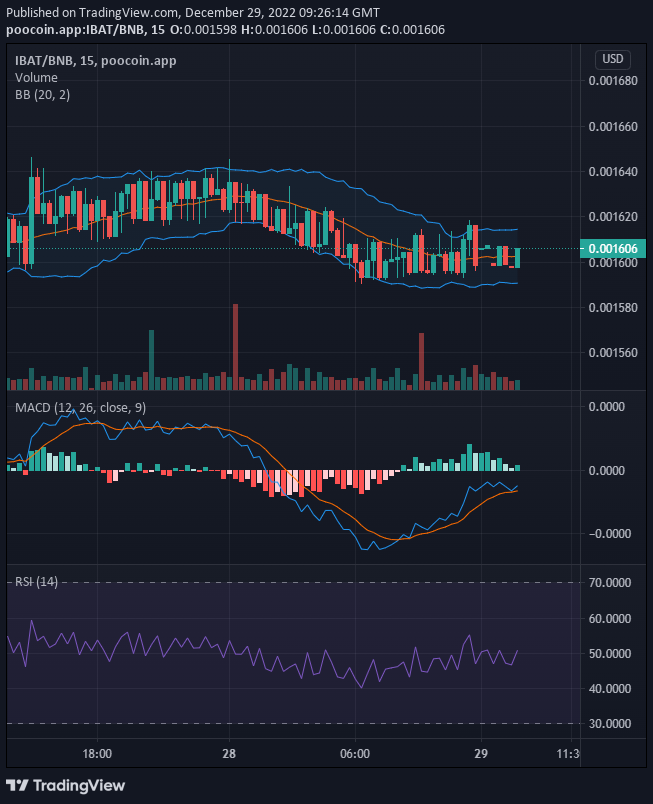
Task: Click the 0.001680 price axis label
Action: 613,81
